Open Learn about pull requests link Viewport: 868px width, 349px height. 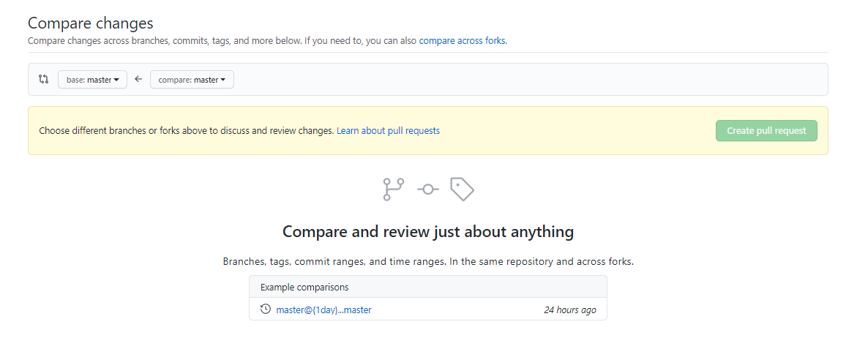pyautogui.click(x=388, y=130)
